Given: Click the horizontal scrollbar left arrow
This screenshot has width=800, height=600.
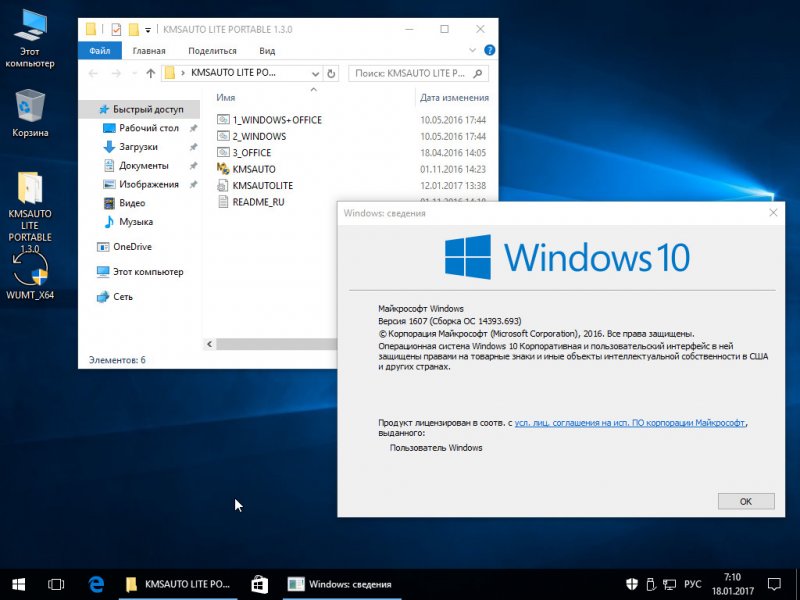Looking at the screenshot, I should point(209,344).
